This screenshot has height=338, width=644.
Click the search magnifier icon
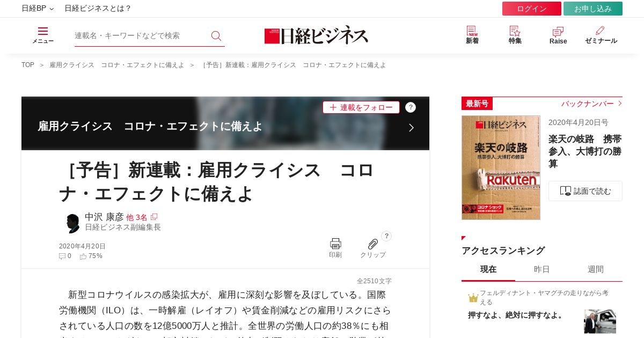click(x=216, y=36)
